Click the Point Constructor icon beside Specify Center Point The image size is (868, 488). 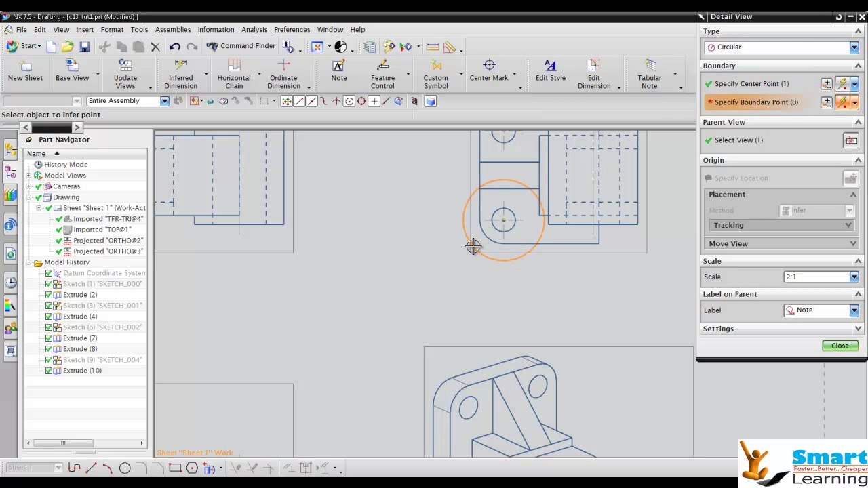[826, 84]
